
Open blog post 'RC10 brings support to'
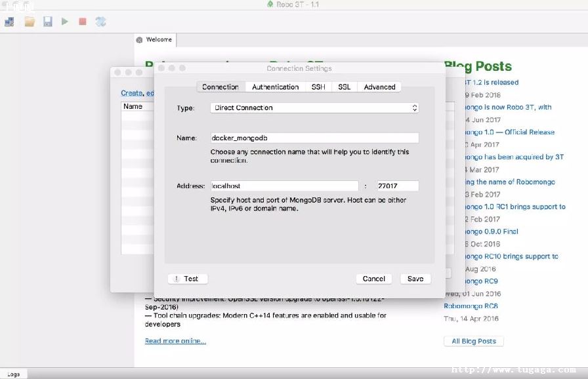coord(511,256)
